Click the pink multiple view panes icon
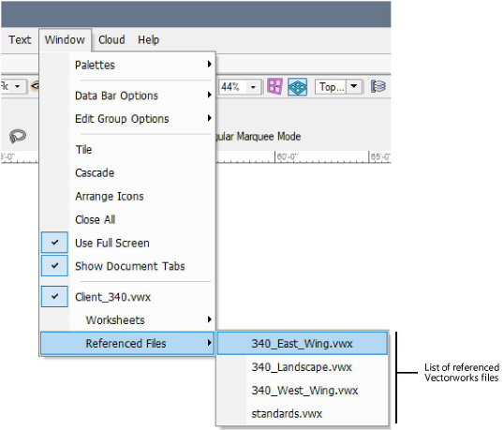The height and width of the screenshot is (430, 504). click(274, 86)
